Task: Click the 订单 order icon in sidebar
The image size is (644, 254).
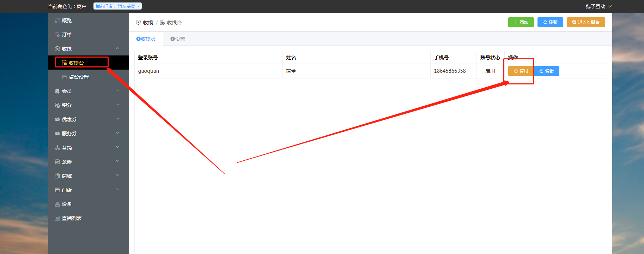Action: (57, 35)
